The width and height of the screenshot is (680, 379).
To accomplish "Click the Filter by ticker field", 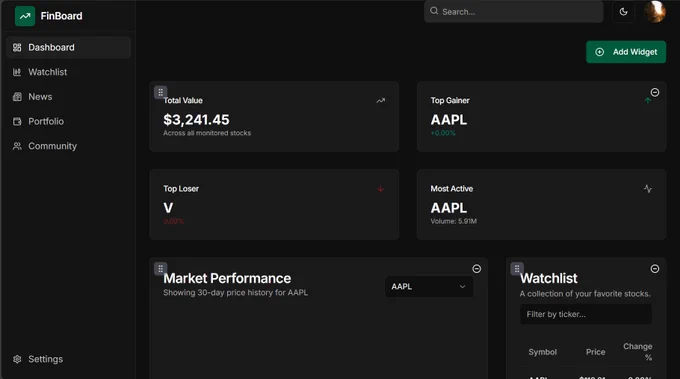I will pos(585,314).
